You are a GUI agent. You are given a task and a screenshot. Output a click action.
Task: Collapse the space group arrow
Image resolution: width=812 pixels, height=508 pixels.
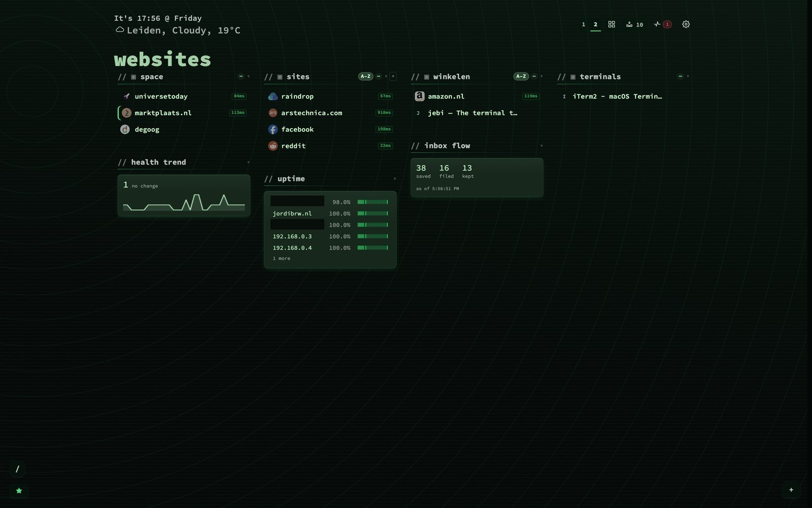pos(248,77)
